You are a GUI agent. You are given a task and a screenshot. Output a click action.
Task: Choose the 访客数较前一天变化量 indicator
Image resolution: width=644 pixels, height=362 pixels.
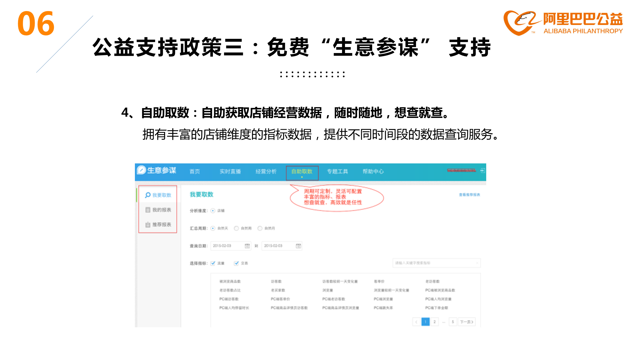tap(340, 281)
